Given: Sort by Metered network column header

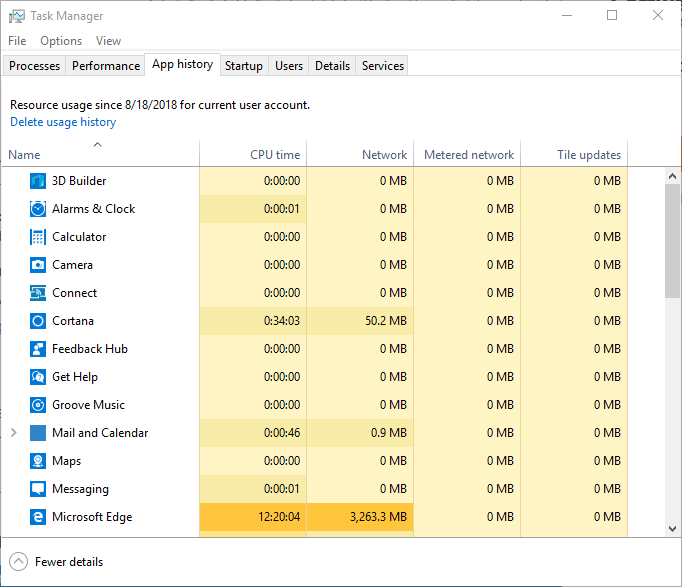Looking at the screenshot, I should tap(467, 153).
